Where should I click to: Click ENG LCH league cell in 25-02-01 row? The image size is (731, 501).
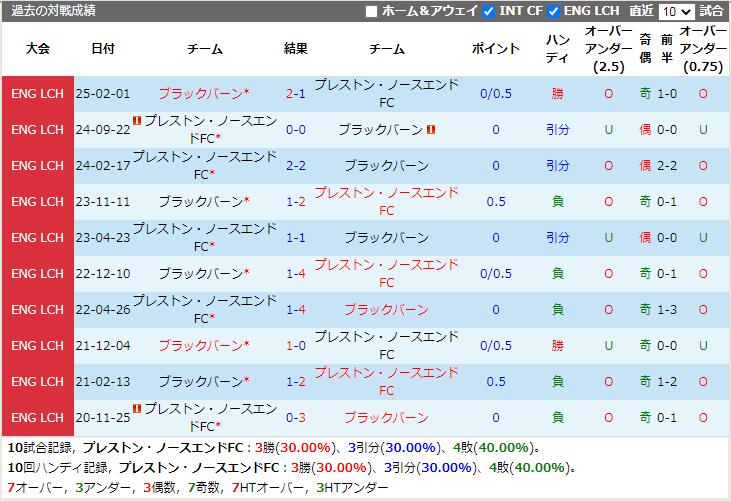point(37,93)
